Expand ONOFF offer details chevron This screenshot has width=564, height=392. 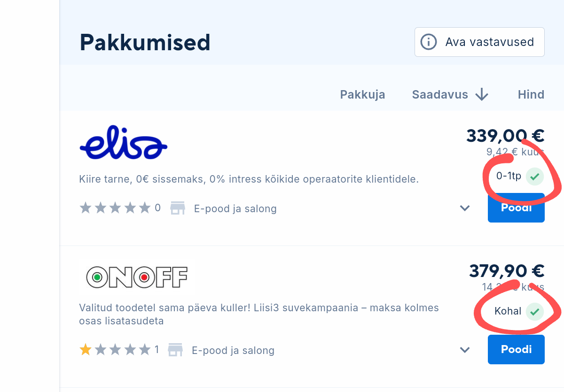click(465, 350)
